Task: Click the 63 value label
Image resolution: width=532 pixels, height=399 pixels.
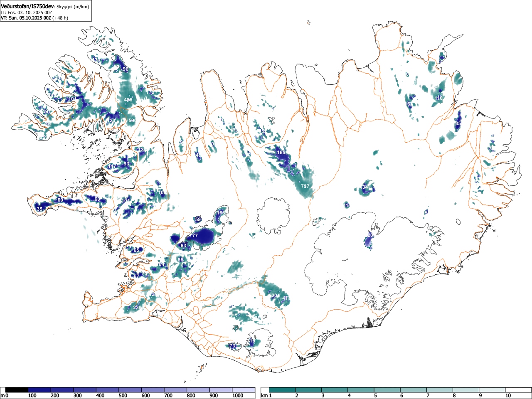Action: coord(183,246)
